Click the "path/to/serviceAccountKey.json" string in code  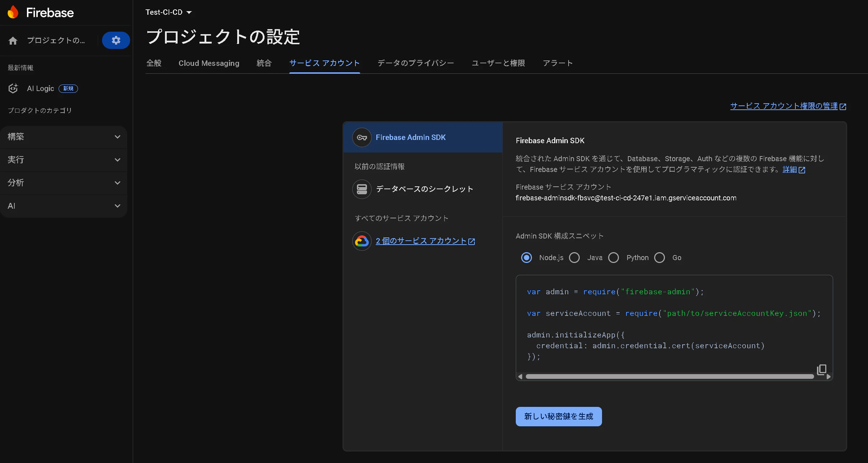pyautogui.click(x=737, y=313)
